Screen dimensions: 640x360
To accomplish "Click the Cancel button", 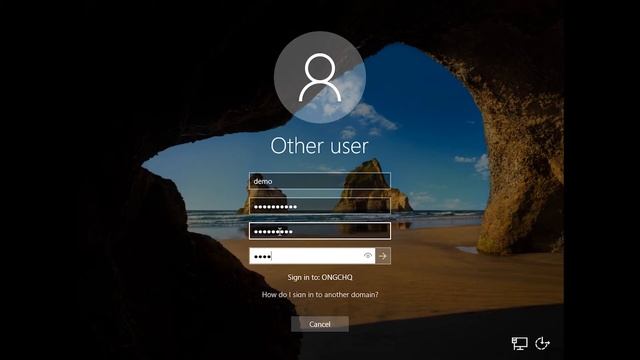I will [x=320, y=324].
